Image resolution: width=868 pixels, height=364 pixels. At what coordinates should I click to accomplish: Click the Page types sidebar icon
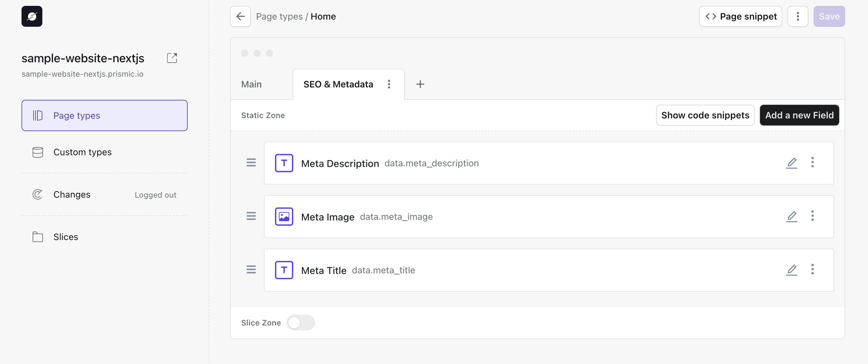38,115
